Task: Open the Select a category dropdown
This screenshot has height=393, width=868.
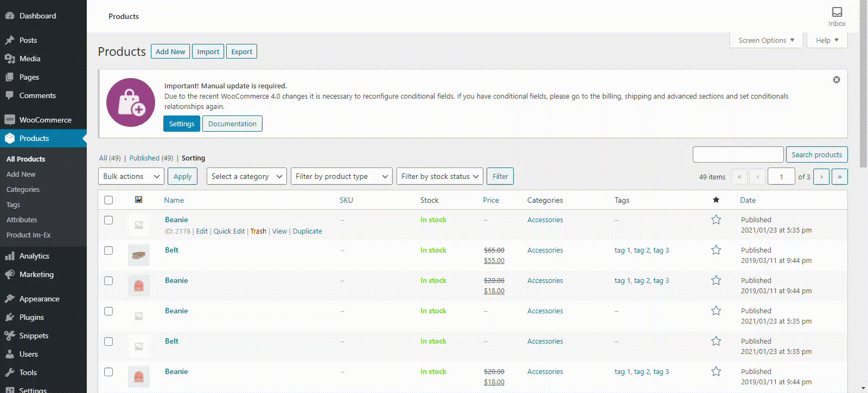Action: click(247, 176)
